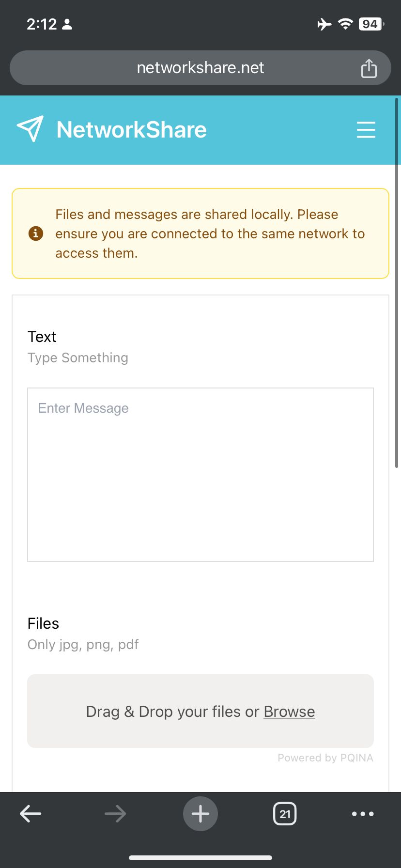401x868 pixels.
Task: Click the NetworkShare title text
Action: pyautogui.click(x=132, y=130)
